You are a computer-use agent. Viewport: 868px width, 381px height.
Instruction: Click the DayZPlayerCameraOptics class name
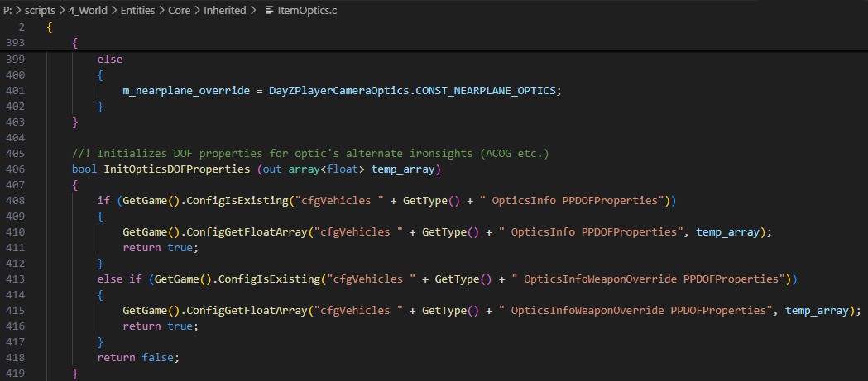[x=339, y=91]
